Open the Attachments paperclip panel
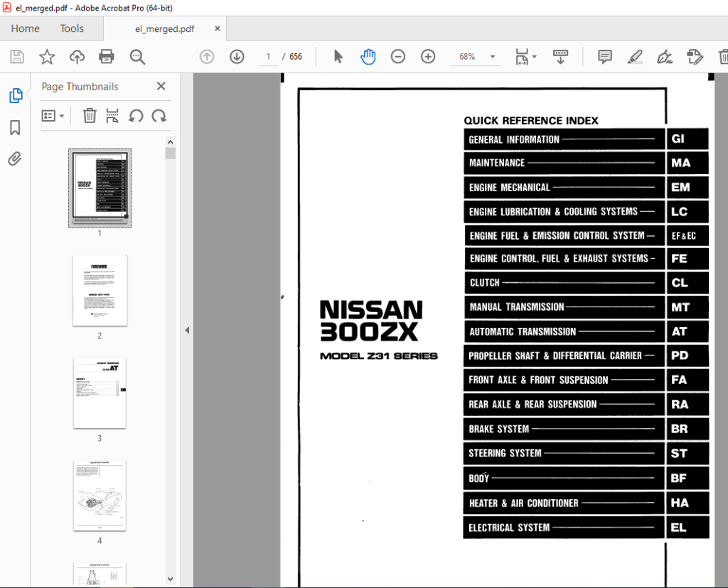The image size is (728, 588). (15, 159)
